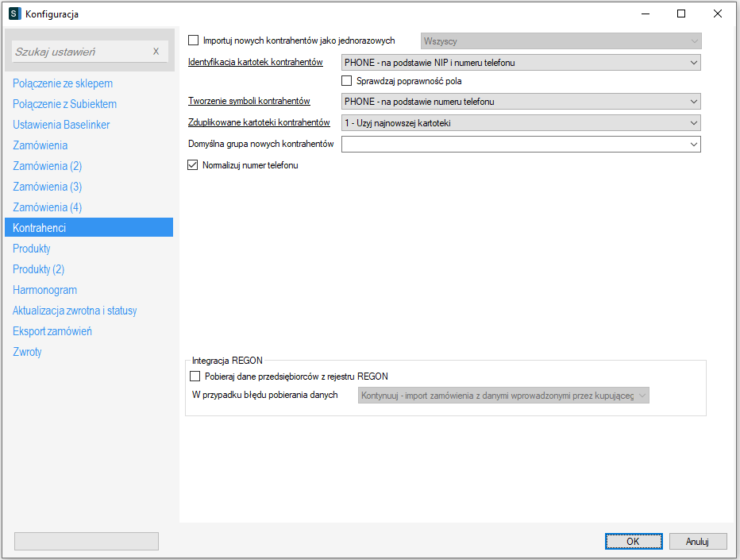Click the Anuluj button

pyautogui.click(x=697, y=541)
